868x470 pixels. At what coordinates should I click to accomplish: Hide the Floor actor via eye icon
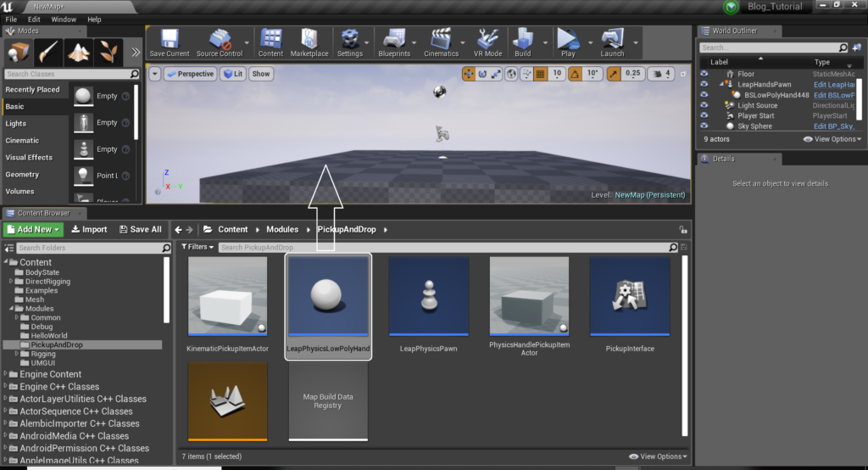704,74
